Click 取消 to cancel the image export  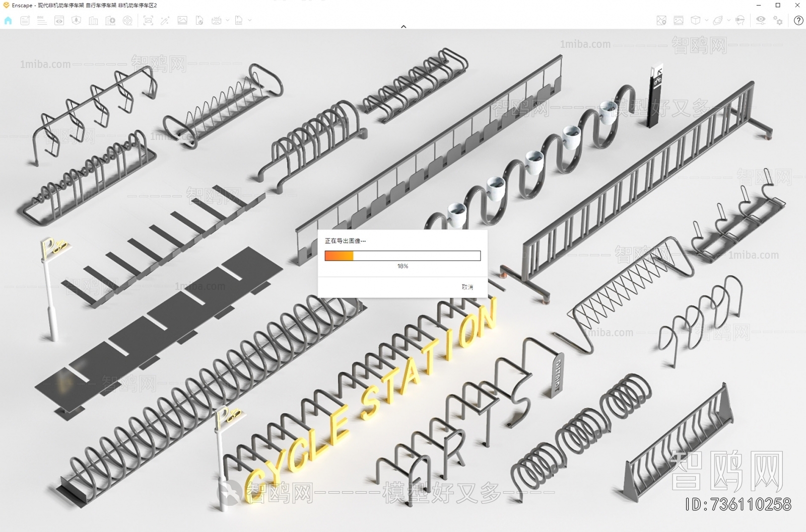tap(467, 287)
